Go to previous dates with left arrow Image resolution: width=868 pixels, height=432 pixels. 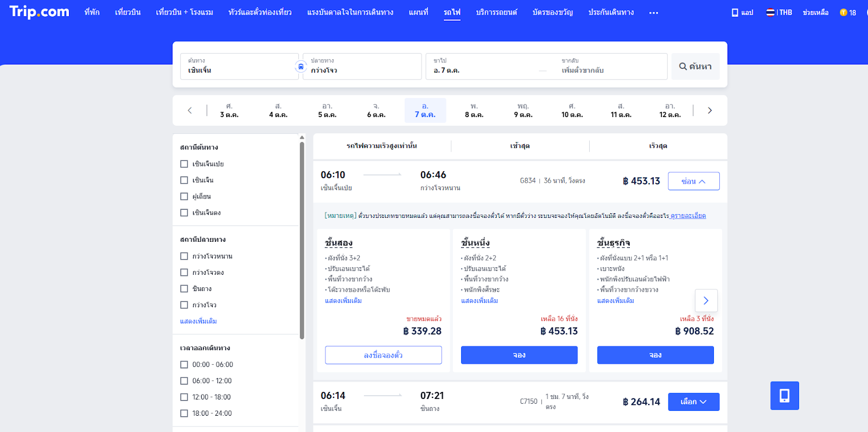pos(190,111)
